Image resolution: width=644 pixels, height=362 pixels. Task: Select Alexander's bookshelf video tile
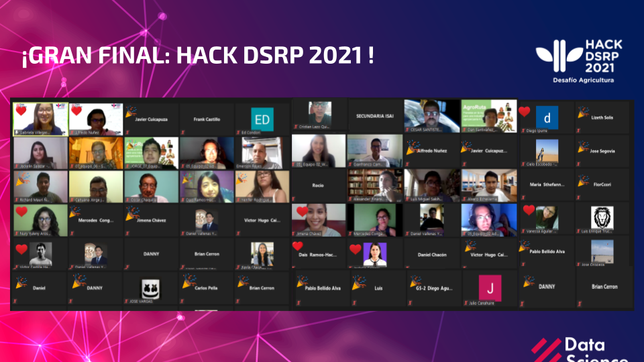(x=375, y=186)
